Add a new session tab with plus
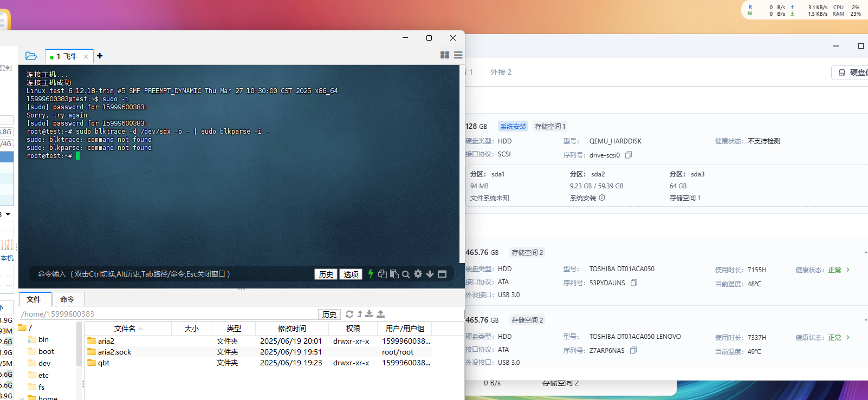Viewport: 868px width, 400px height. click(x=100, y=56)
